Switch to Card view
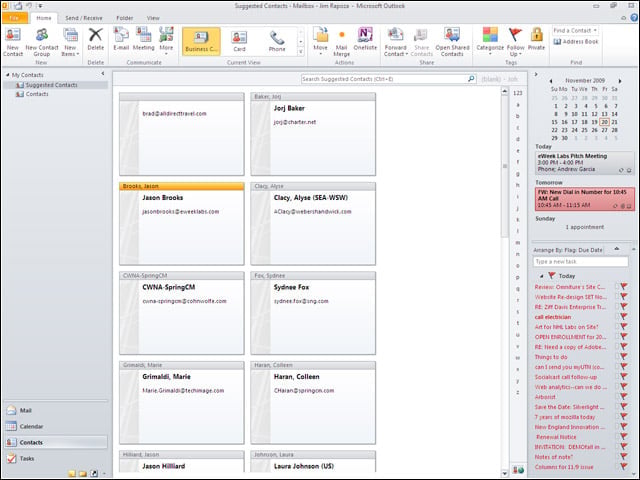Image resolution: width=640 pixels, height=480 pixels. coord(239,41)
